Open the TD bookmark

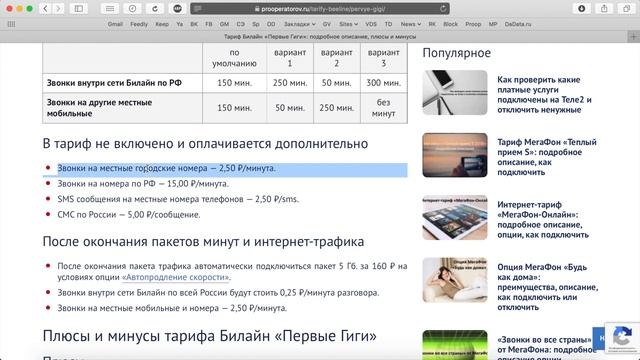[x=388, y=24]
